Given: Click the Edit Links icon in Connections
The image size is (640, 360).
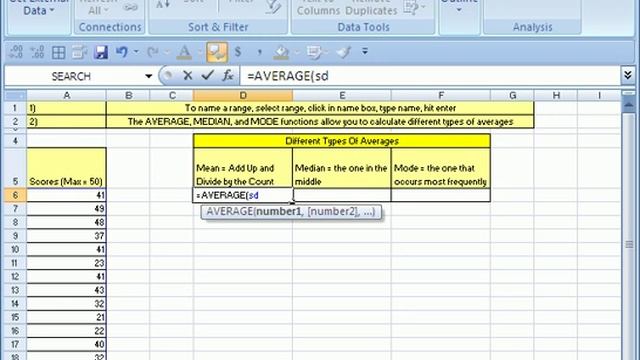Looking at the screenshot, I should [x=130, y=7].
